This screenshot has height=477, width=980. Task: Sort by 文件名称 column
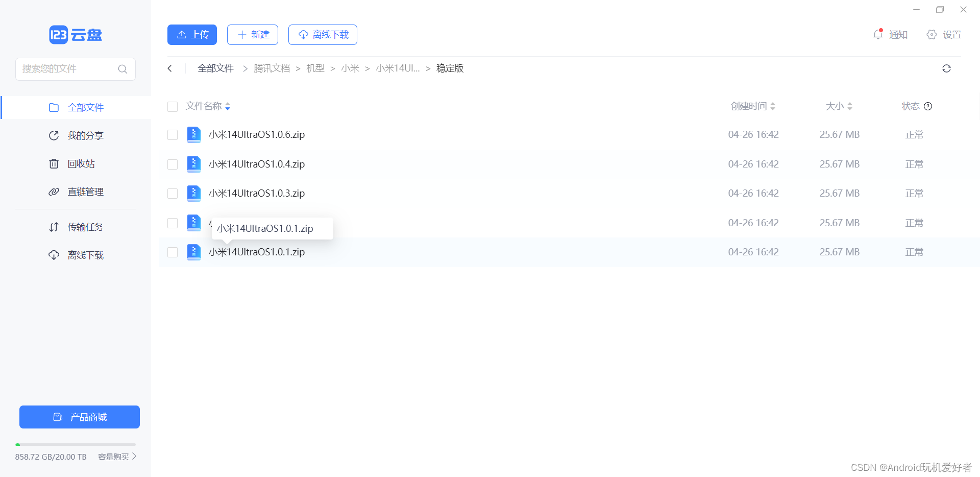pos(208,106)
